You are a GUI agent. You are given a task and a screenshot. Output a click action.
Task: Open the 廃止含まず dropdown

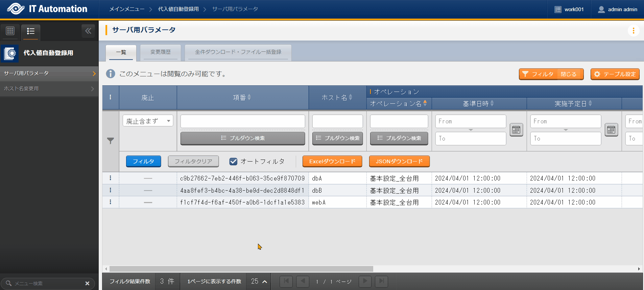click(x=148, y=121)
